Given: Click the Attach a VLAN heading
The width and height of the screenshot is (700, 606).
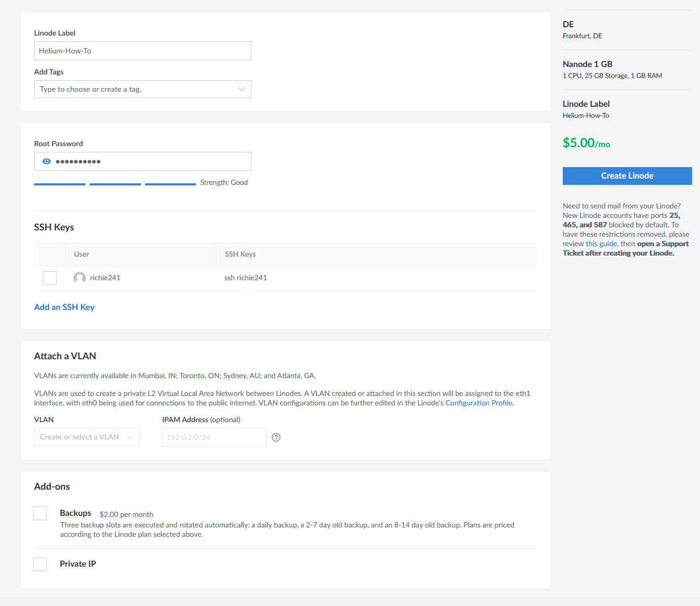Looking at the screenshot, I should [65, 356].
